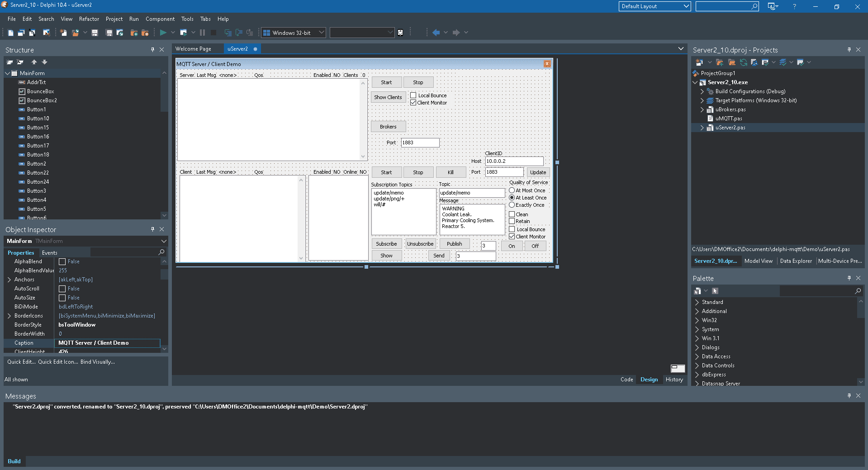
Task: Open the Component menu
Action: 160,19
